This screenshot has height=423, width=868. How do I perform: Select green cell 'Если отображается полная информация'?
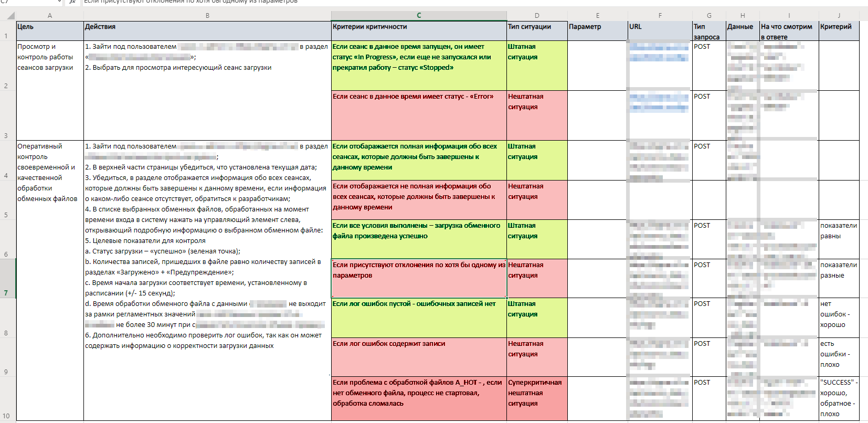[x=419, y=161]
